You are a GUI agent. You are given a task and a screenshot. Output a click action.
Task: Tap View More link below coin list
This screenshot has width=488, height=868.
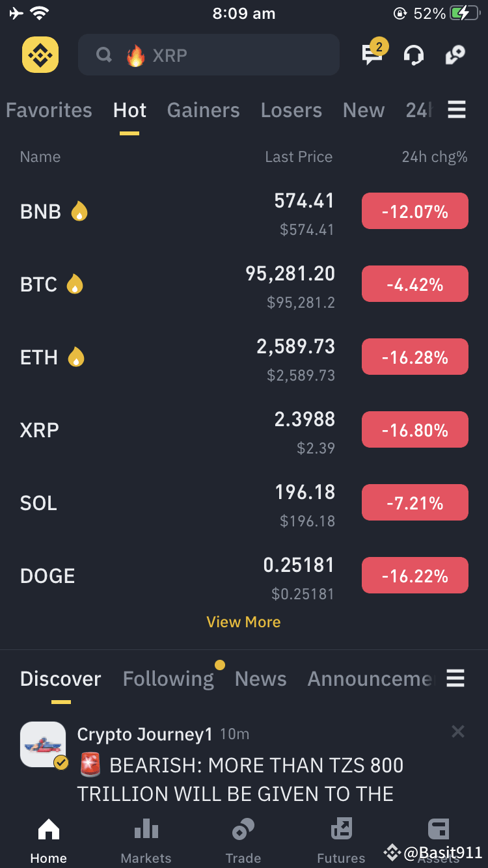pyautogui.click(x=243, y=622)
